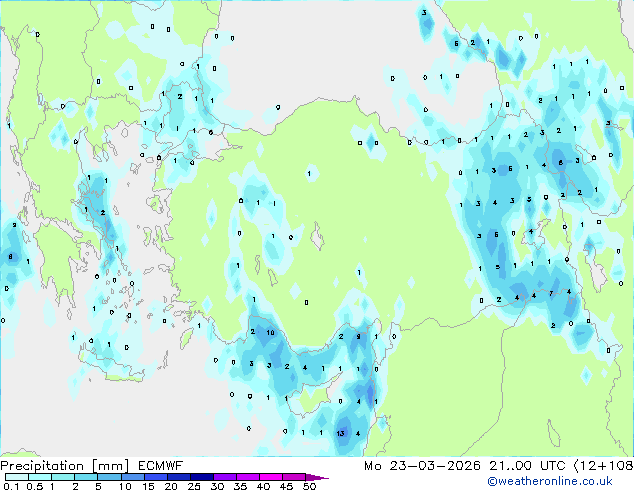Click the "(12+108" forecast run text
The width and height of the screenshot is (634, 490).
(603, 466)
